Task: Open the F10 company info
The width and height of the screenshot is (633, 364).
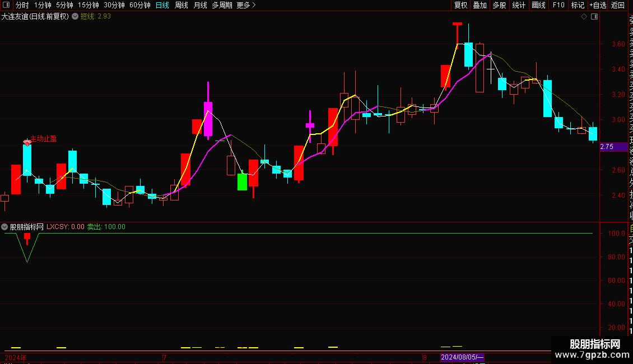Action: pos(558,5)
